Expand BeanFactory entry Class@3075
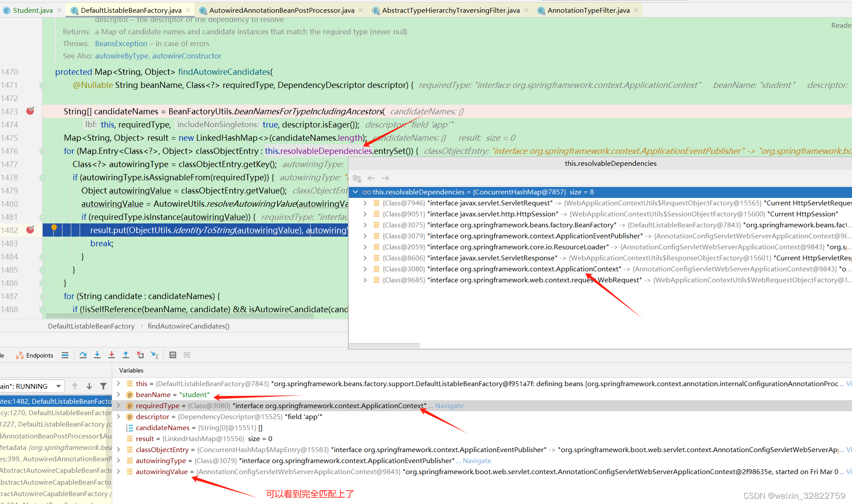The width and height of the screenshot is (852, 504). coord(365,225)
